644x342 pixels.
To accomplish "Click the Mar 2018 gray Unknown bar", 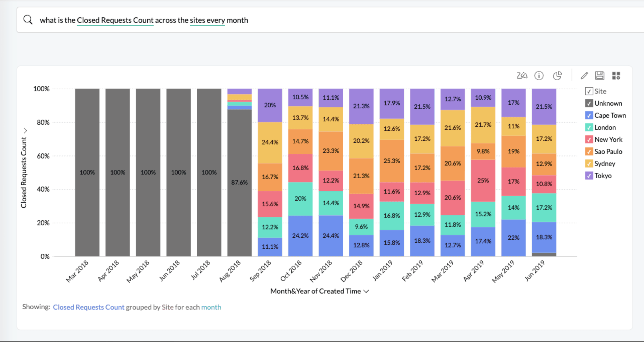I will tap(87, 172).
